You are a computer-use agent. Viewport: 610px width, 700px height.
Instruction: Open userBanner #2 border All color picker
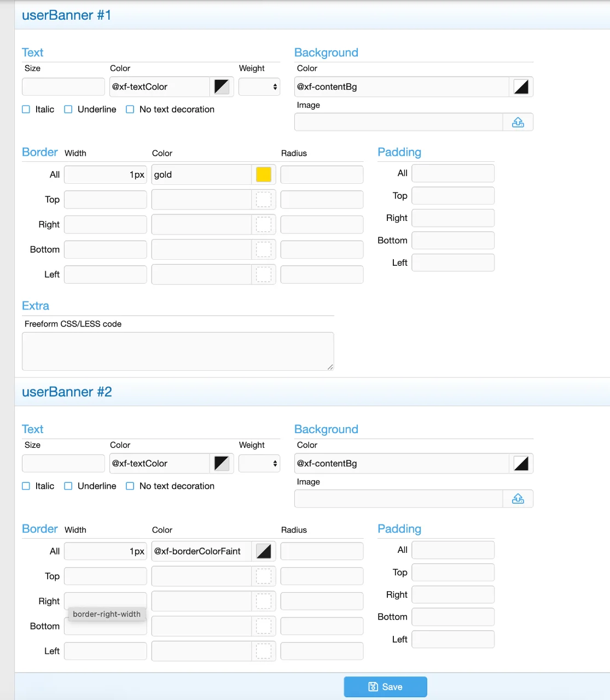coord(264,551)
